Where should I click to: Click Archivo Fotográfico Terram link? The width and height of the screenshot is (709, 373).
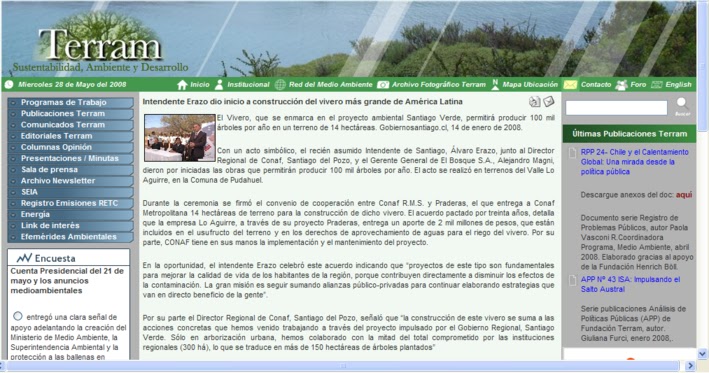click(x=439, y=85)
